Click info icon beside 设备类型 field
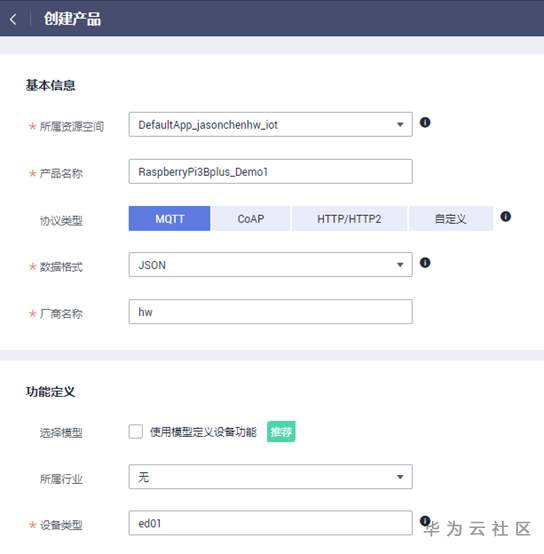The height and width of the screenshot is (554, 544). coord(425,520)
